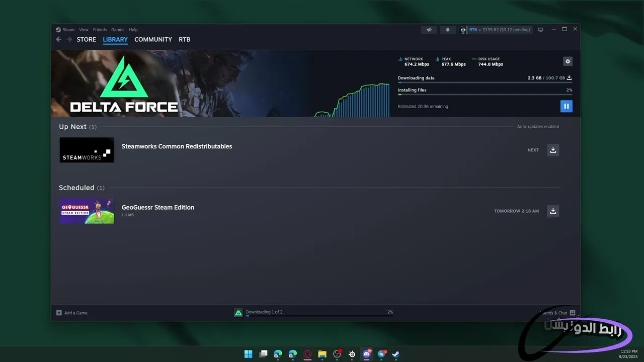Open the notifications bell
Image resolution: width=644 pixels, height=362 pixels.
click(x=447, y=30)
